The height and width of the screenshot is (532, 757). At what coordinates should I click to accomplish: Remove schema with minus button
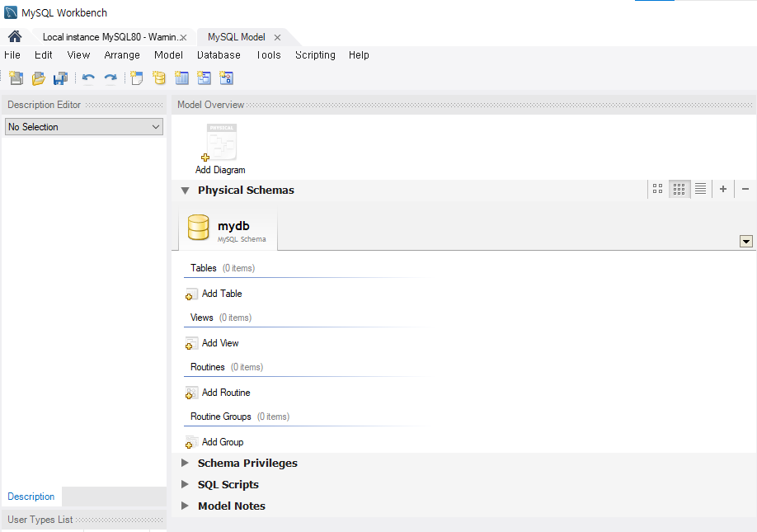click(745, 189)
